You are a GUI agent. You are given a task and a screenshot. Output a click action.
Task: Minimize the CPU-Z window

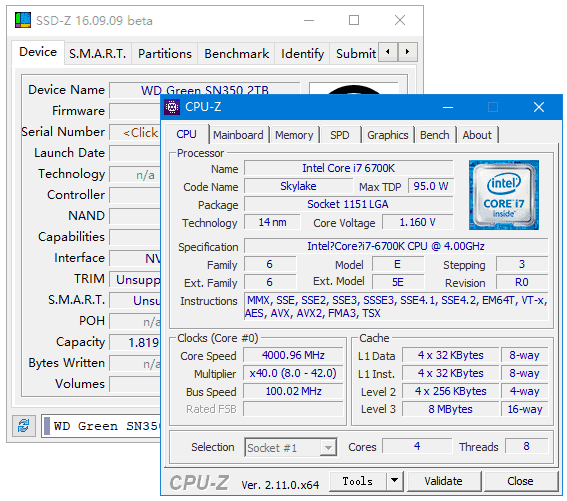pyautogui.click(x=448, y=107)
